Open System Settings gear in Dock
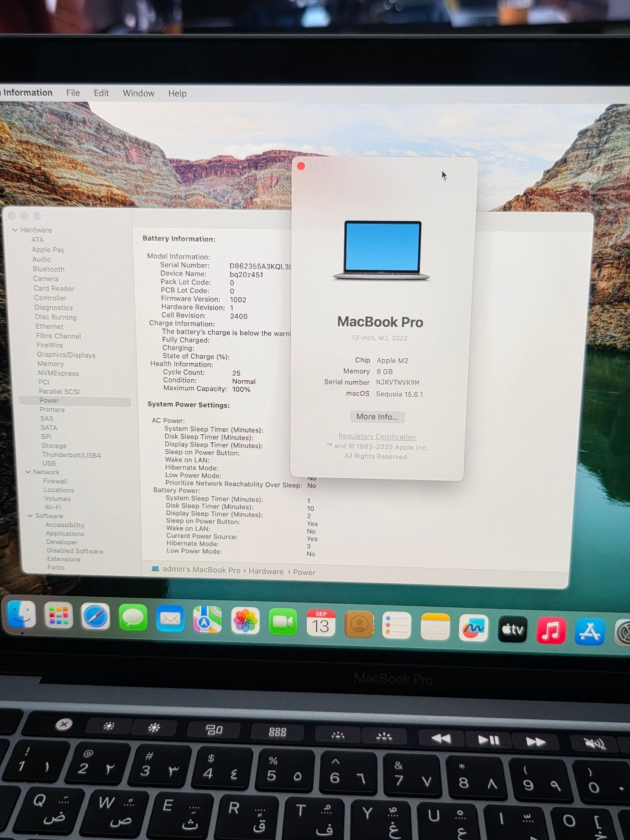630x840 pixels. coord(623,633)
